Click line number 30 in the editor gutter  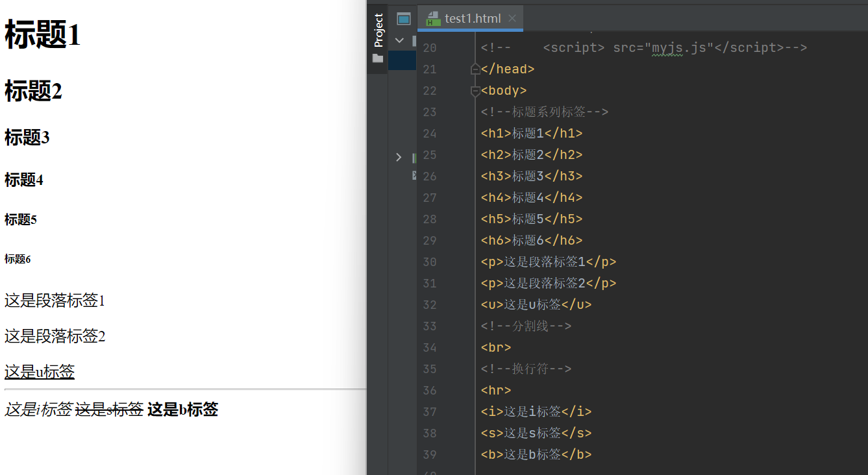[x=430, y=262]
